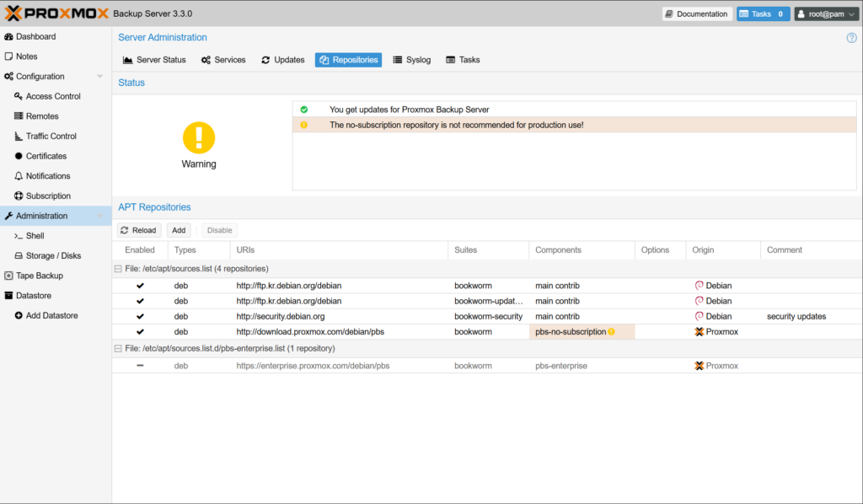Open the Documentation button
The image size is (863, 504).
(696, 14)
